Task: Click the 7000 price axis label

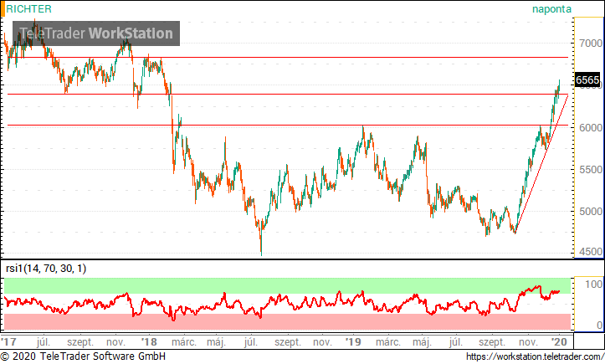Action: point(591,44)
